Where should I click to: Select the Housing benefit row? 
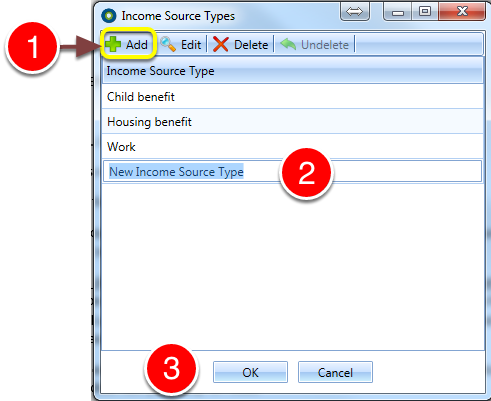pos(292,122)
